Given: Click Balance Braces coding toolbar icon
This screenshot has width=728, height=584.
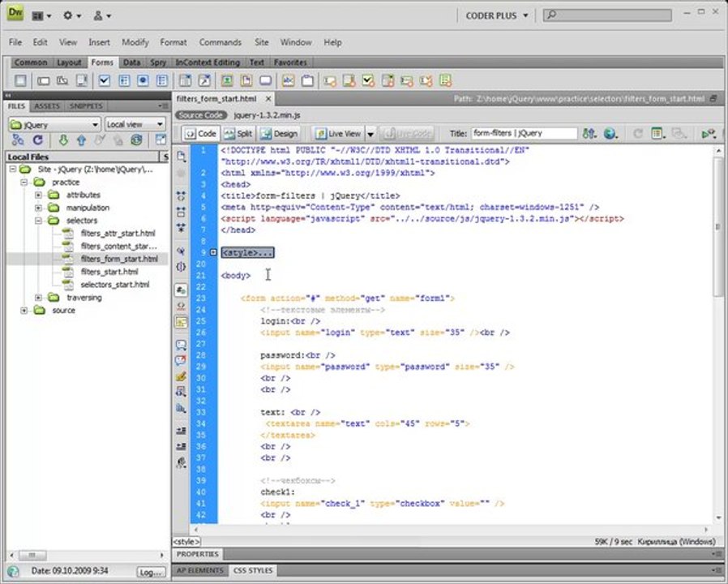Looking at the screenshot, I should tap(181, 267).
